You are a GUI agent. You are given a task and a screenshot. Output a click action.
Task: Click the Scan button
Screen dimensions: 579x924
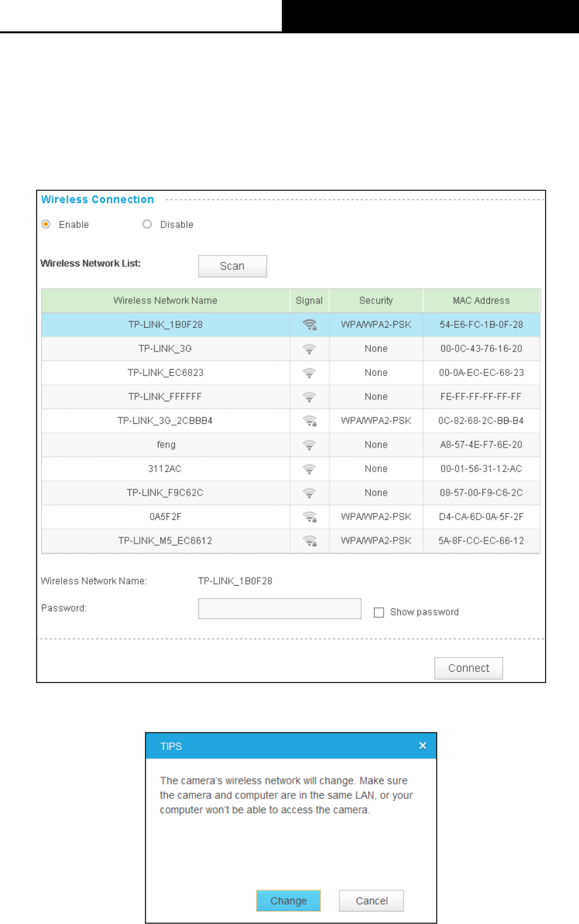tap(232, 266)
